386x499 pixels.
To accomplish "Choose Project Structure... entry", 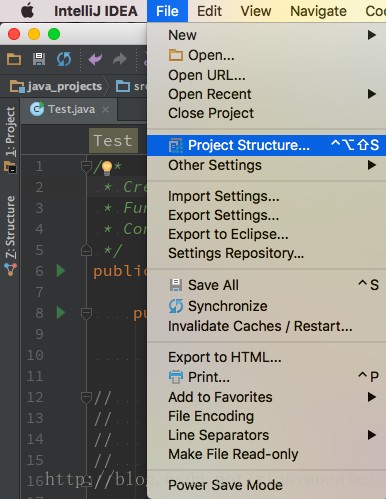I will point(266,145).
